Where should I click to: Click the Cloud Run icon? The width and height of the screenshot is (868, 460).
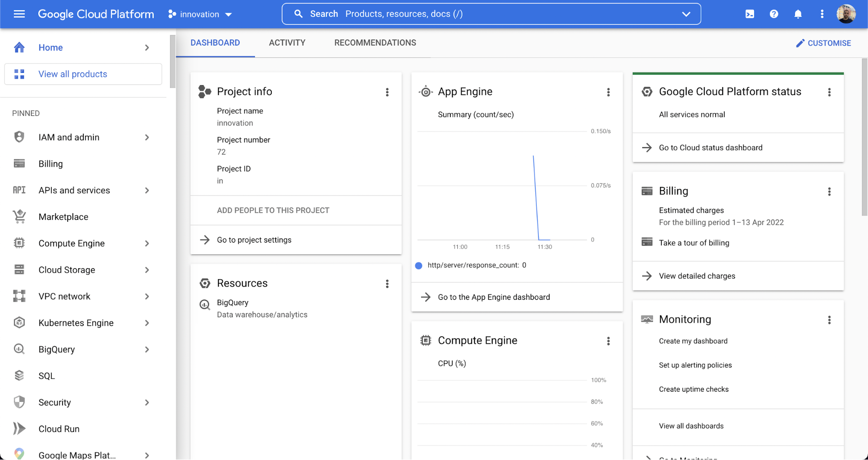19,428
